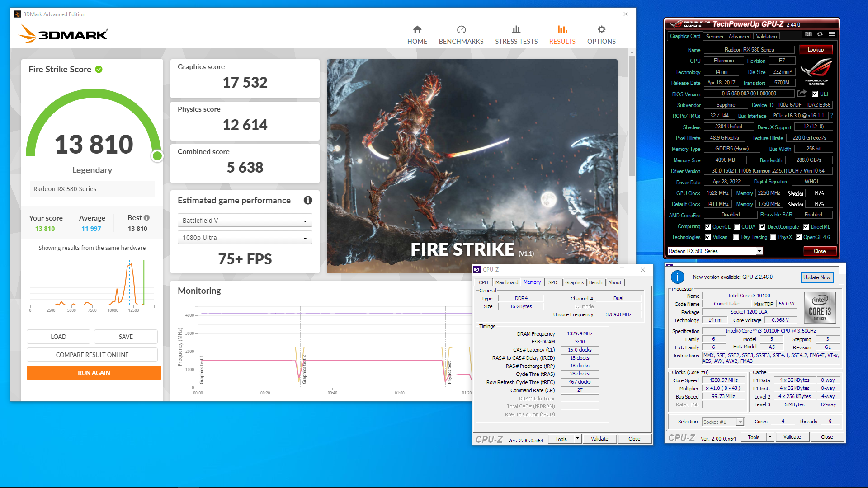Click the score distribution histogram chart
Screen dimensions: 868x488
(x=92, y=285)
